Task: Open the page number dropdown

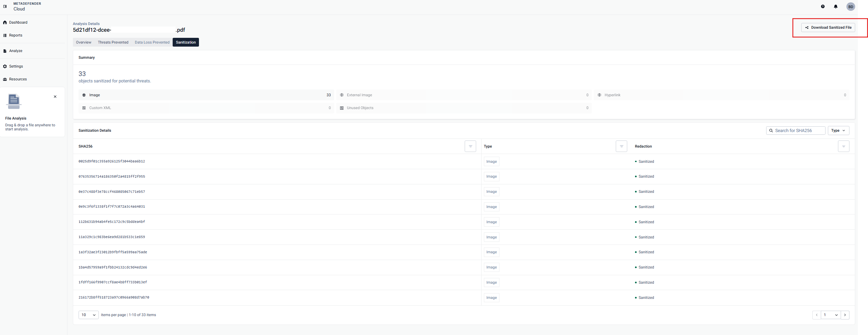Action: tap(831, 315)
